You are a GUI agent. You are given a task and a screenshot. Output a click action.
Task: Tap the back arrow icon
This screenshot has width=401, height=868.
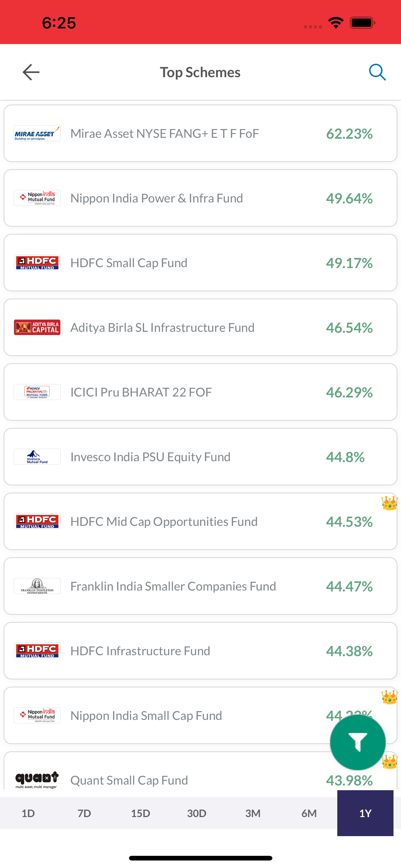31,72
